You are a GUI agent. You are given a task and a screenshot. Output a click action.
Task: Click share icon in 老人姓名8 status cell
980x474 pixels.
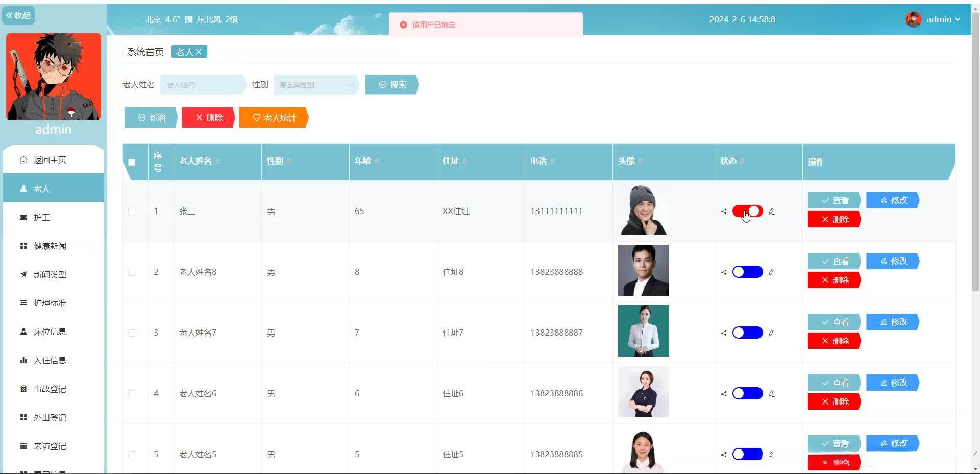pos(724,272)
